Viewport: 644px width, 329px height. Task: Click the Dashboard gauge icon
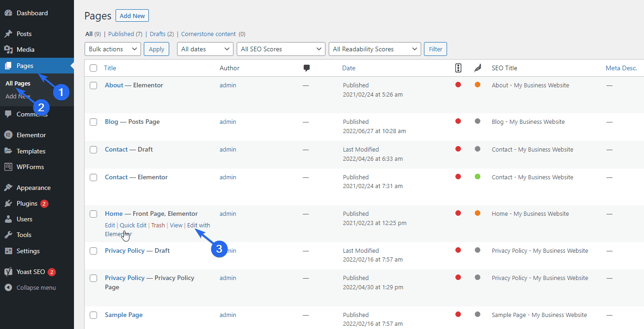tap(8, 13)
